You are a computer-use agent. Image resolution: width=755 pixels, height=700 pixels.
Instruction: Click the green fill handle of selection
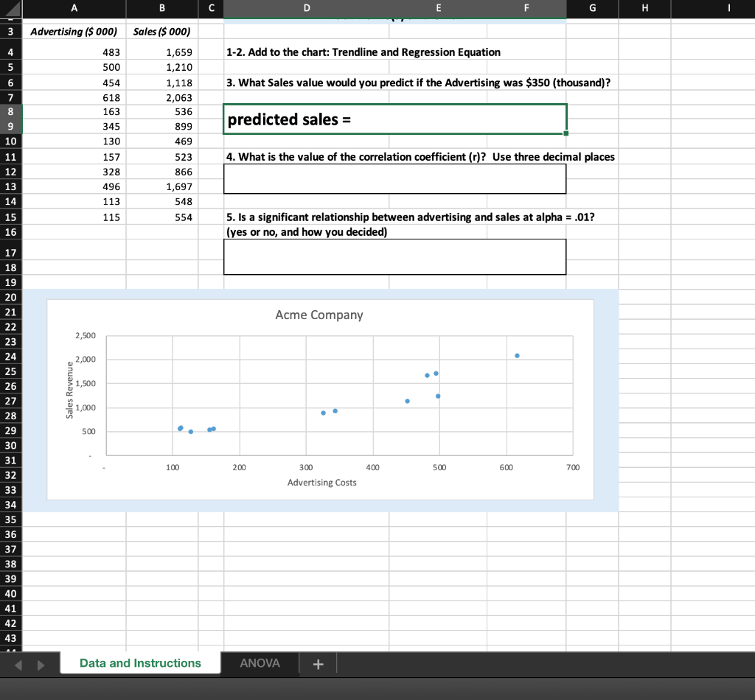(566, 133)
